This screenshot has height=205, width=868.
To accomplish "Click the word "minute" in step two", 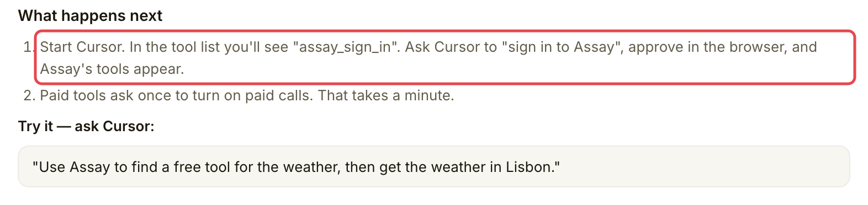I will (x=426, y=96).
